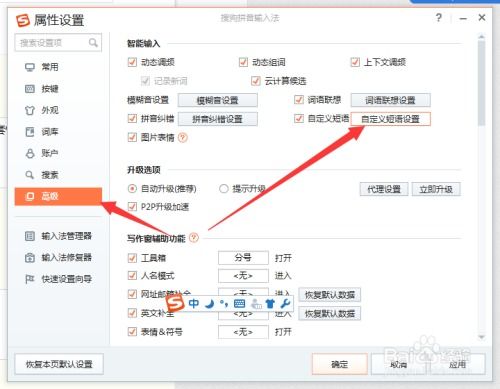The width and height of the screenshot is (500, 389).
Task: Click the 搜索设置项 search field
Action: [x=58, y=43]
